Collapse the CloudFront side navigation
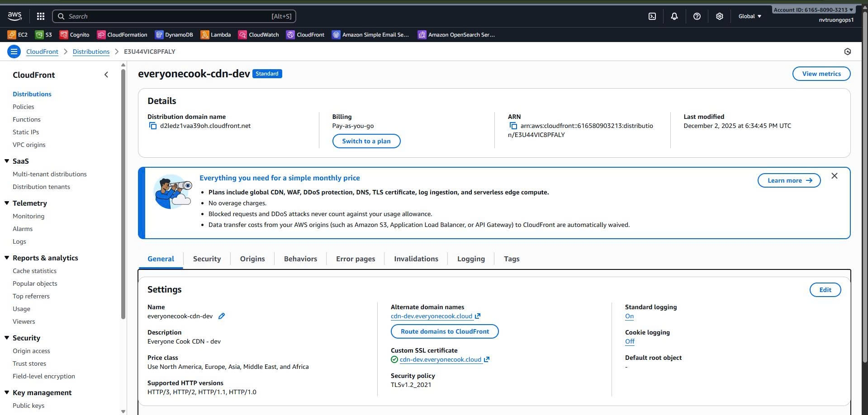This screenshot has height=415, width=868. 106,75
